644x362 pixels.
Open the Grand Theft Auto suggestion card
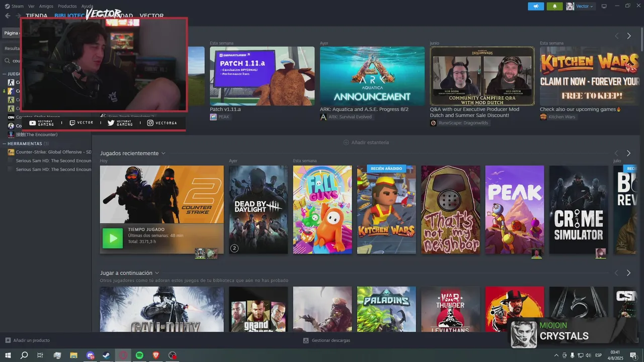coord(258,309)
